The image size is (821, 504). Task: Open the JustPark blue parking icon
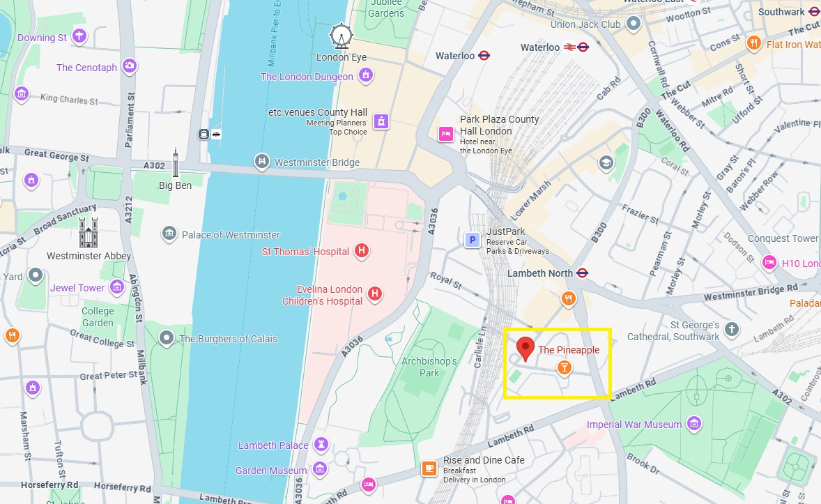[473, 240]
